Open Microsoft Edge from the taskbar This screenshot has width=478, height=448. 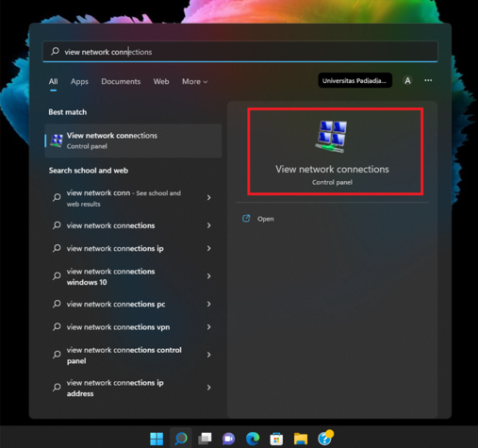click(253, 439)
